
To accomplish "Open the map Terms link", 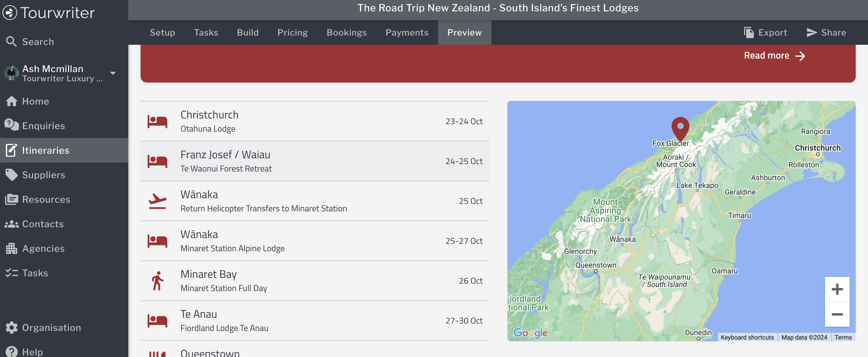I will [843, 337].
